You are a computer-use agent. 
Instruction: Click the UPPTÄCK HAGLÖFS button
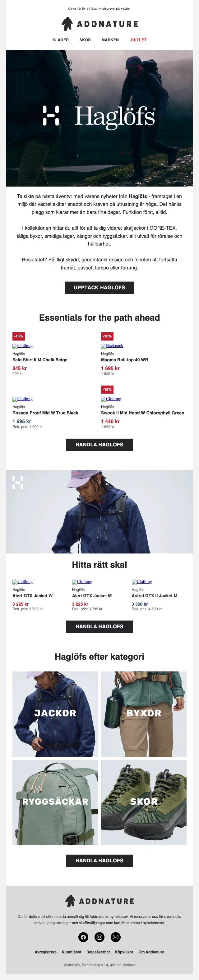click(99, 288)
